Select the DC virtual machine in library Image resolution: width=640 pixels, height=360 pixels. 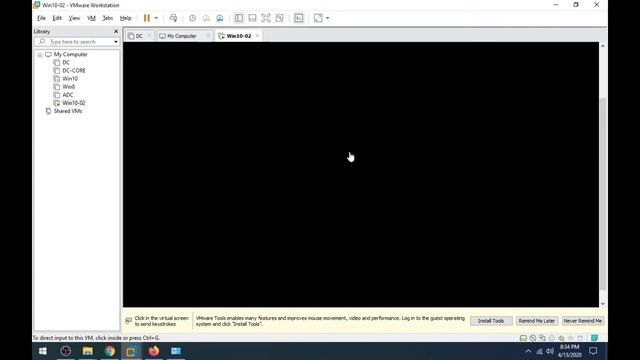pos(66,62)
